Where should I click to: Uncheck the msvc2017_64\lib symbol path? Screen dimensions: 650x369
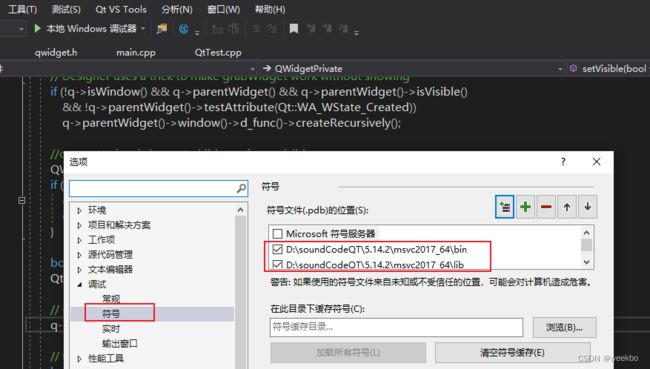click(x=277, y=265)
